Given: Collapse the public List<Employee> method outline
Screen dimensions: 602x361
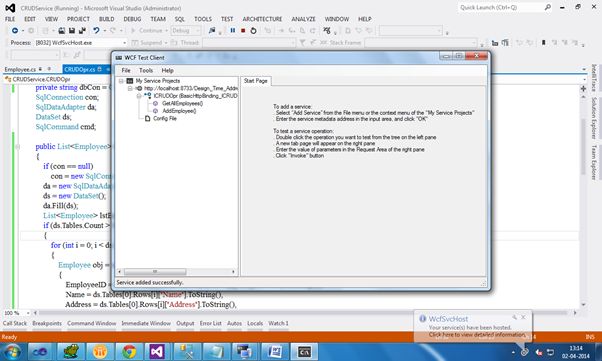Looking at the screenshot, I should [x=17, y=147].
